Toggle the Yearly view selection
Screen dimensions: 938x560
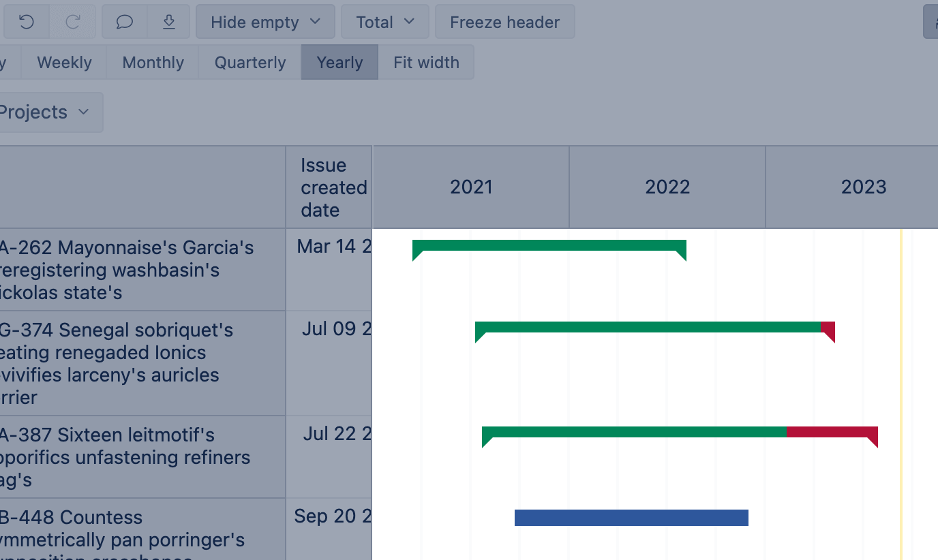click(x=339, y=62)
